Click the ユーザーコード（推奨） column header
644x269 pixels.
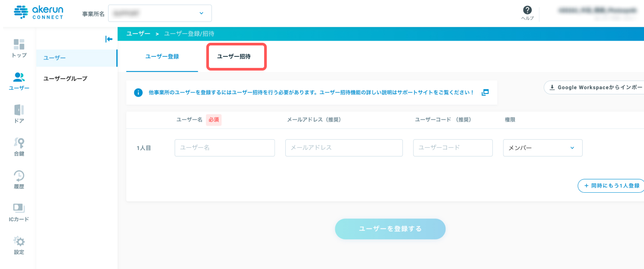(x=443, y=120)
